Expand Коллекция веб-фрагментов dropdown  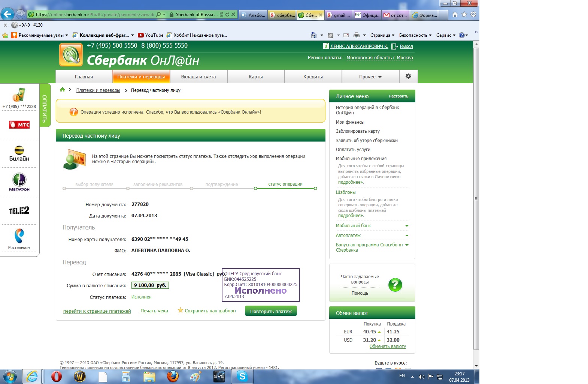[x=132, y=35]
